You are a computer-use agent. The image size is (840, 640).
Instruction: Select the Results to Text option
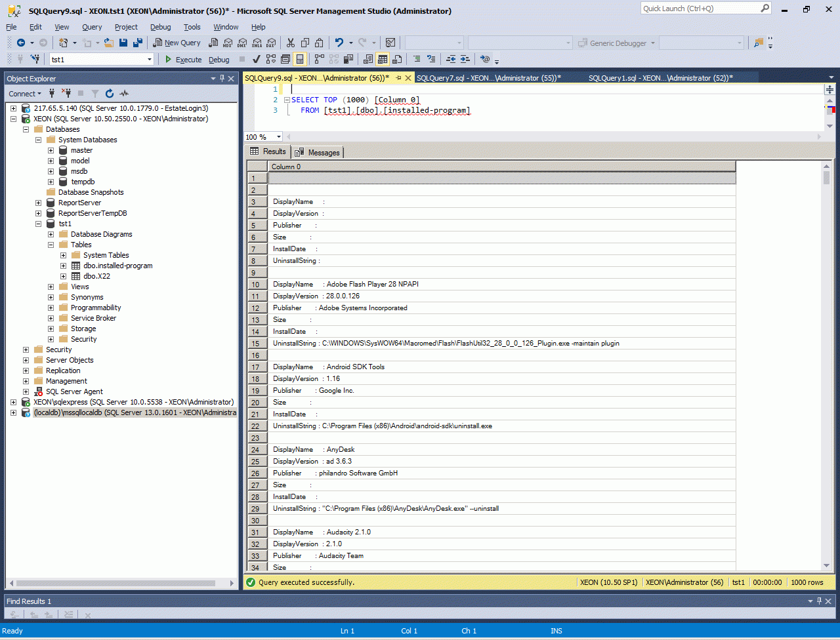[368, 60]
